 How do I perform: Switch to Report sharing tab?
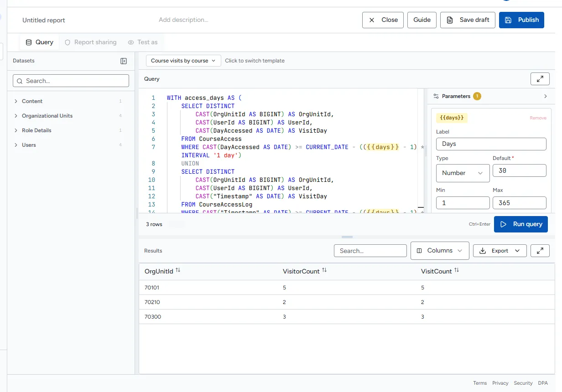point(90,42)
